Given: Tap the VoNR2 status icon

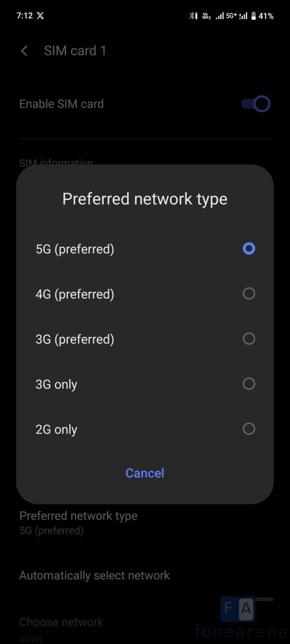Looking at the screenshot, I should coord(206,16).
